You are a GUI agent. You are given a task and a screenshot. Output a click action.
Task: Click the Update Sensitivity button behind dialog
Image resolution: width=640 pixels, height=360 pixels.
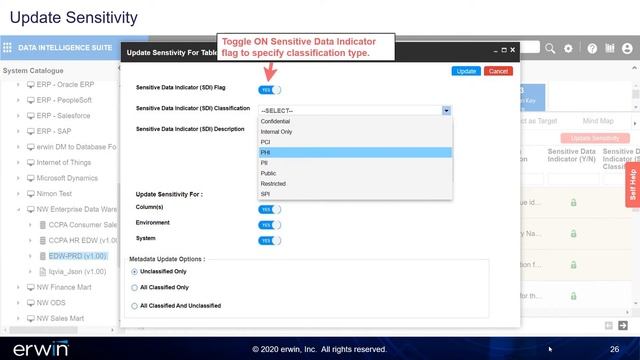click(x=595, y=138)
